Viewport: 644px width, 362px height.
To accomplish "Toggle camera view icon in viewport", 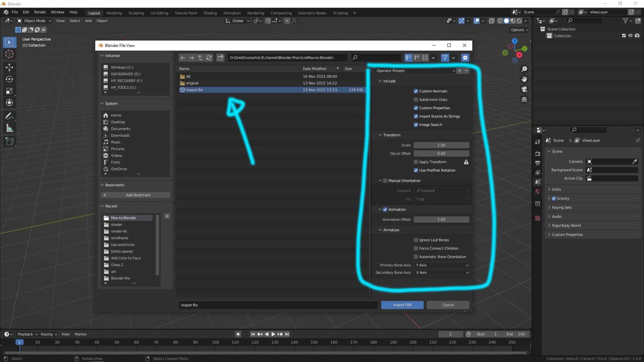I will (x=524, y=89).
